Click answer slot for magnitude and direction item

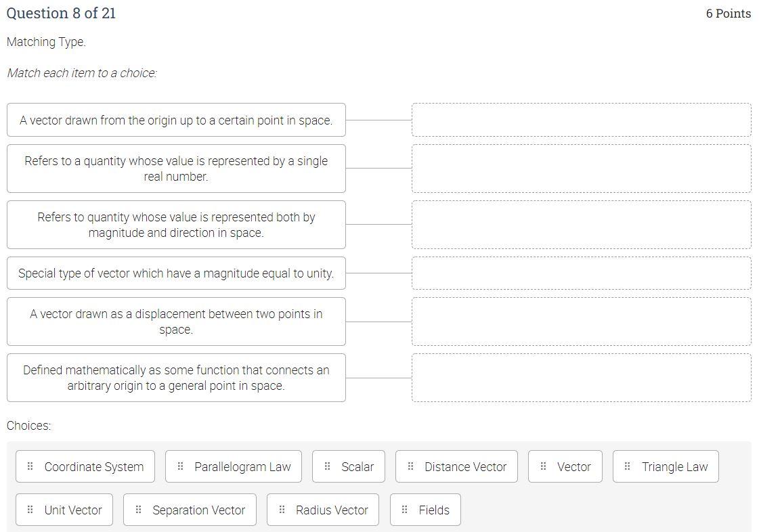pos(581,225)
